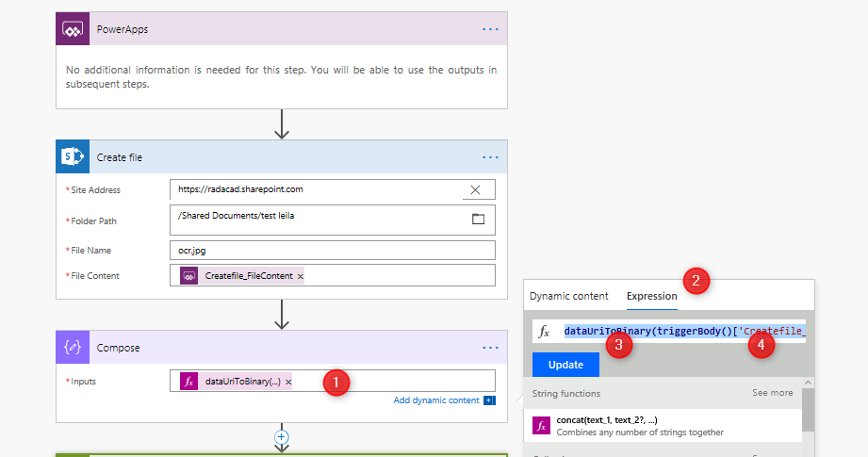This screenshot has height=457, width=868.
Task: Click the Compose action icon
Action: (73, 348)
